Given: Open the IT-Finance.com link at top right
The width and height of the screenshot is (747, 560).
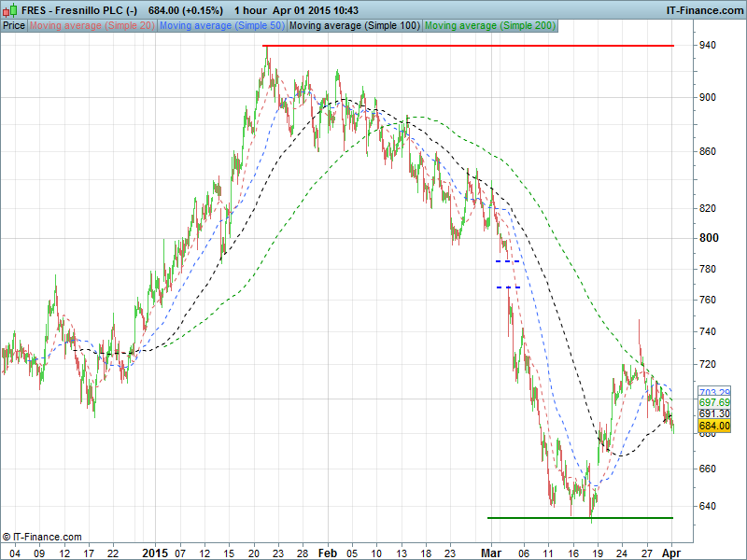Looking at the screenshot, I should pyautogui.click(x=704, y=10).
